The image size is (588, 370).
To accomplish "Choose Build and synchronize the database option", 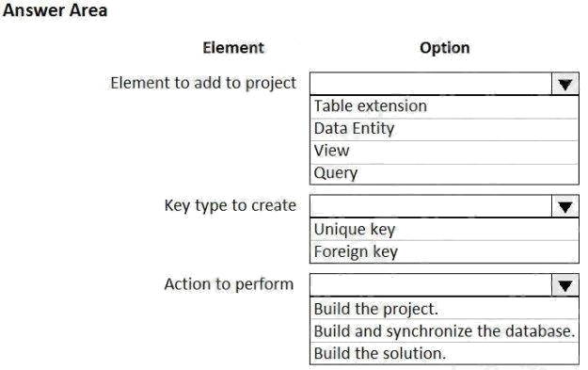I will coord(444,331).
